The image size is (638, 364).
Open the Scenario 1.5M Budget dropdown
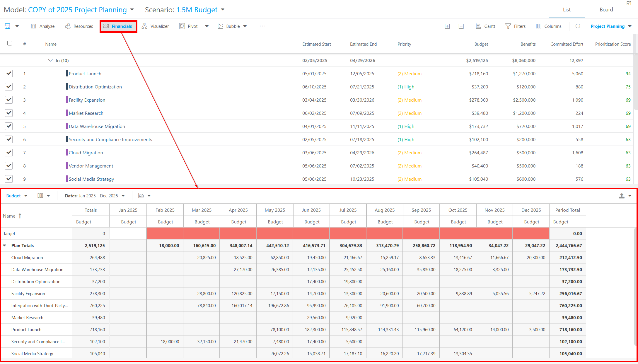click(200, 10)
